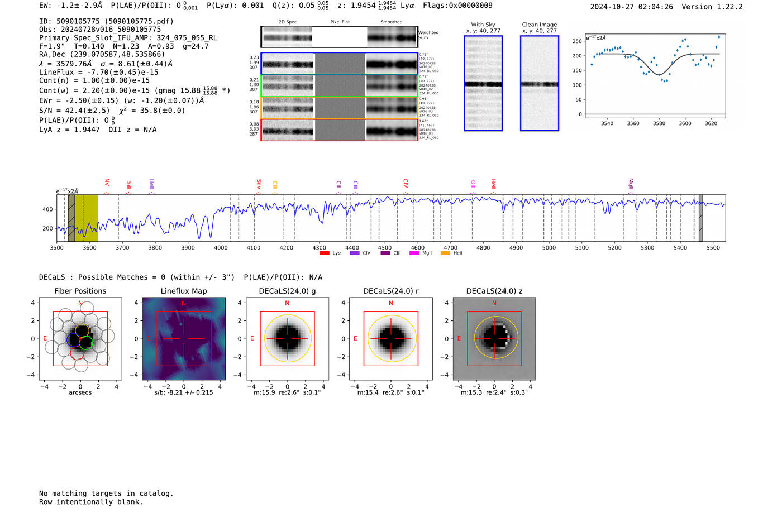Click the s/b: -8.21 +/- 0.215 caption

tap(184, 392)
